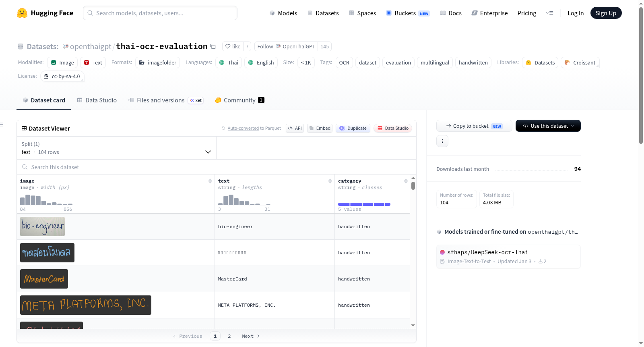Open the MasterCard image thumbnail

coord(44,279)
